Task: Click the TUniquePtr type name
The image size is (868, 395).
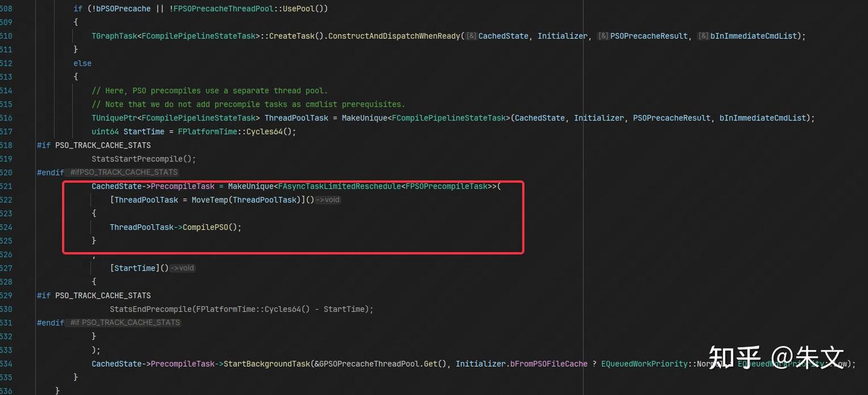Action: pyautogui.click(x=114, y=118)
